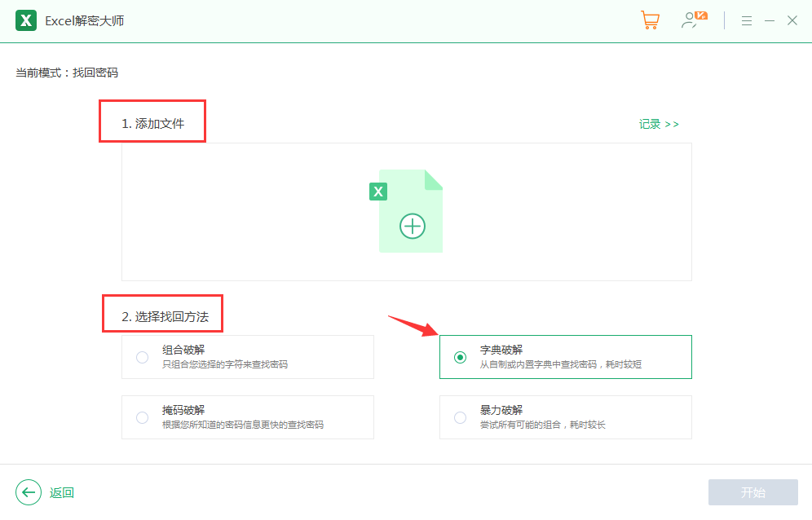Screen dimensions: 812x520
Task: Select the 字典破解 radio option
Action: pyautogui.click(x=460, y=357)
